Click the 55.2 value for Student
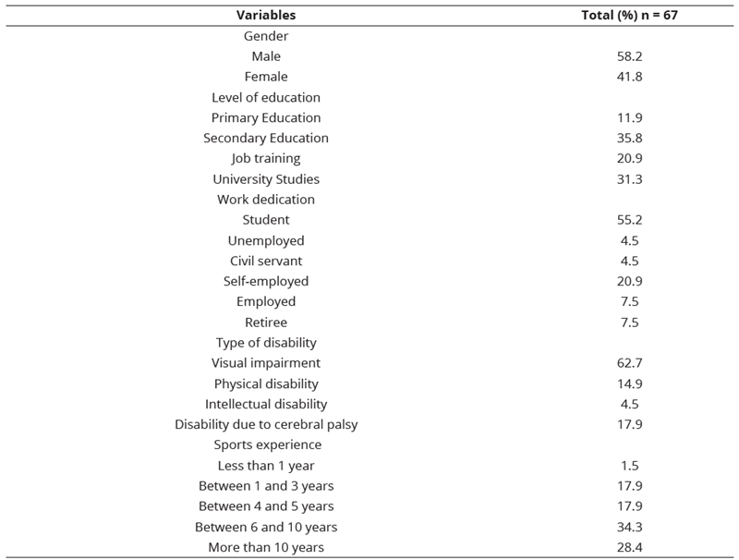Image resolution: width=739 pixels, height=560 pixels. coord(629,220)
